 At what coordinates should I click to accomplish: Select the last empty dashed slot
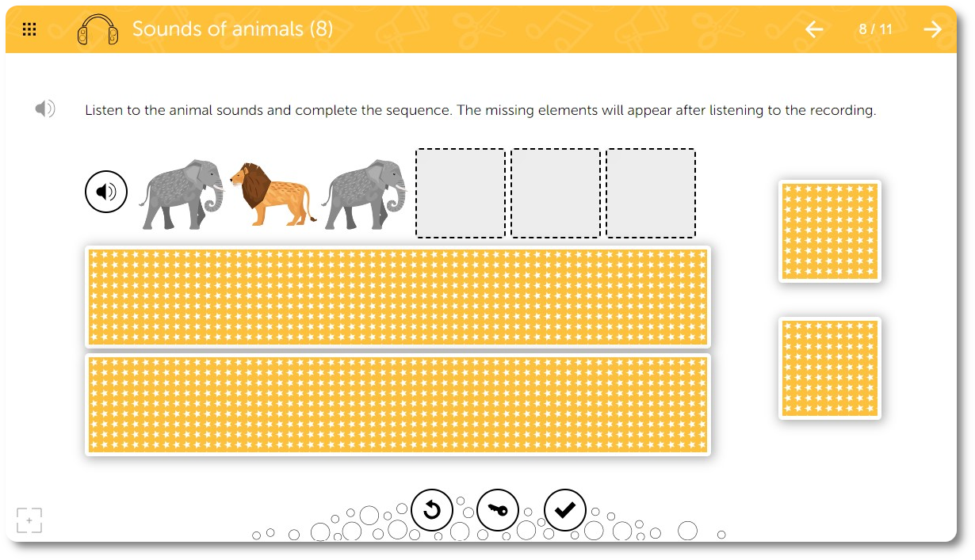point(651,193)
